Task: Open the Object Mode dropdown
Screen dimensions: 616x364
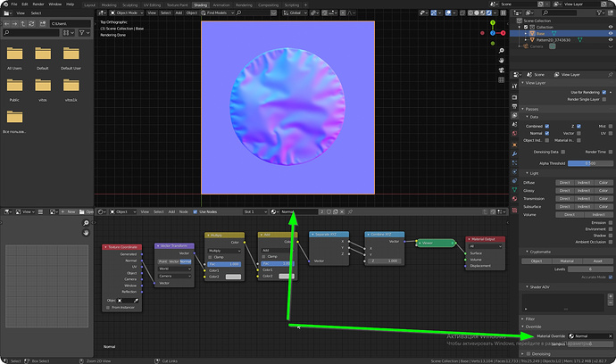Action: (x=127, y=13)
